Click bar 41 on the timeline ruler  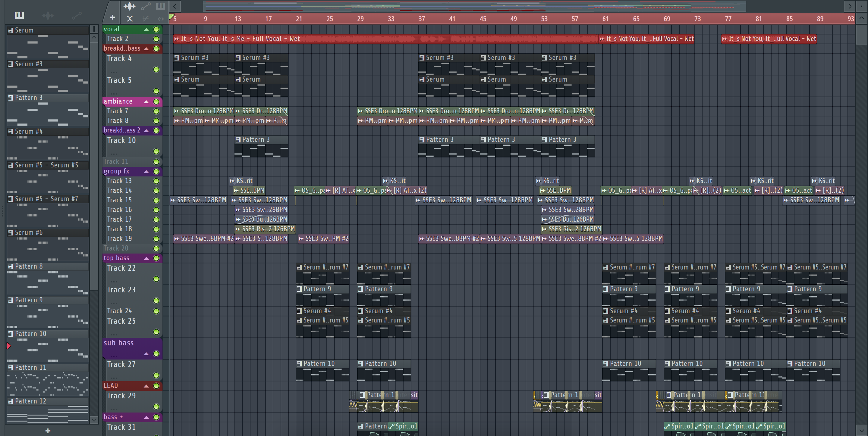click(452, 19)
